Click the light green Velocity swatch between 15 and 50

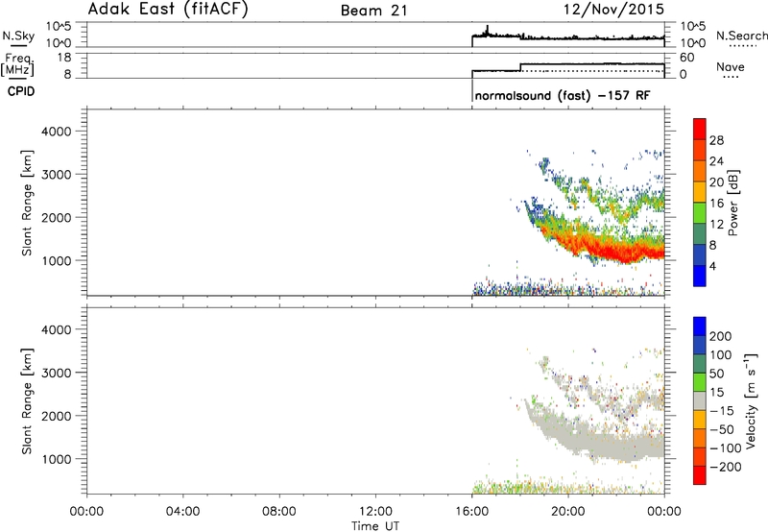(x=700, y=382)
